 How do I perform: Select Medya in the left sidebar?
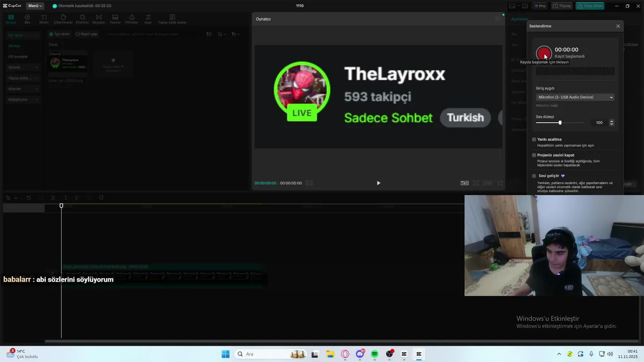14,46
